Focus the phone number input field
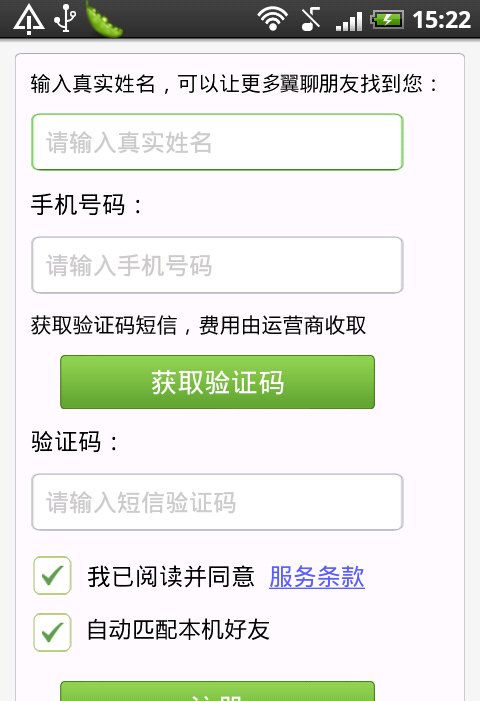The image size is (480, 701). (x=217, y=265)
